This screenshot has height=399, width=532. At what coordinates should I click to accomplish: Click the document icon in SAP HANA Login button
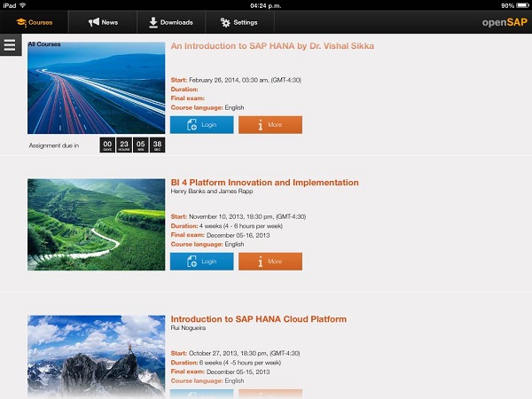click(192, 125)
